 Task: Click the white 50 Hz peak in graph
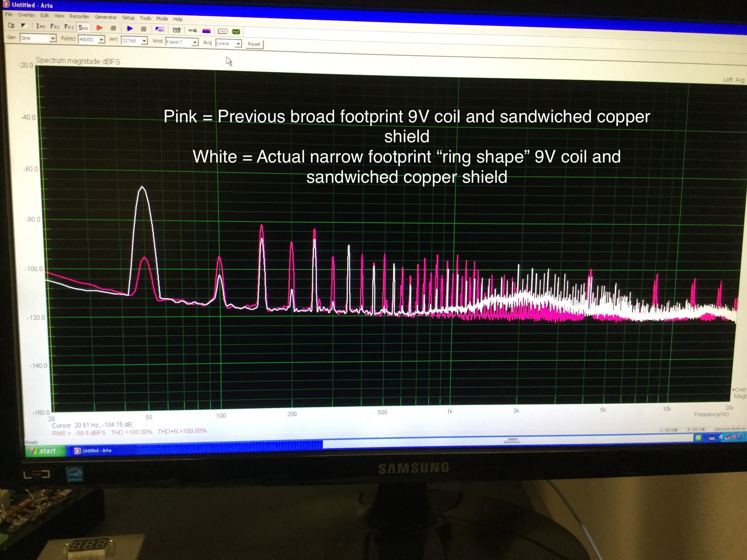(142, 187)
